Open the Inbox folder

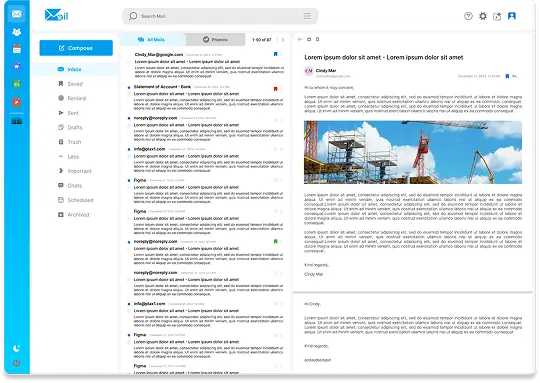[x=76, y=69]
